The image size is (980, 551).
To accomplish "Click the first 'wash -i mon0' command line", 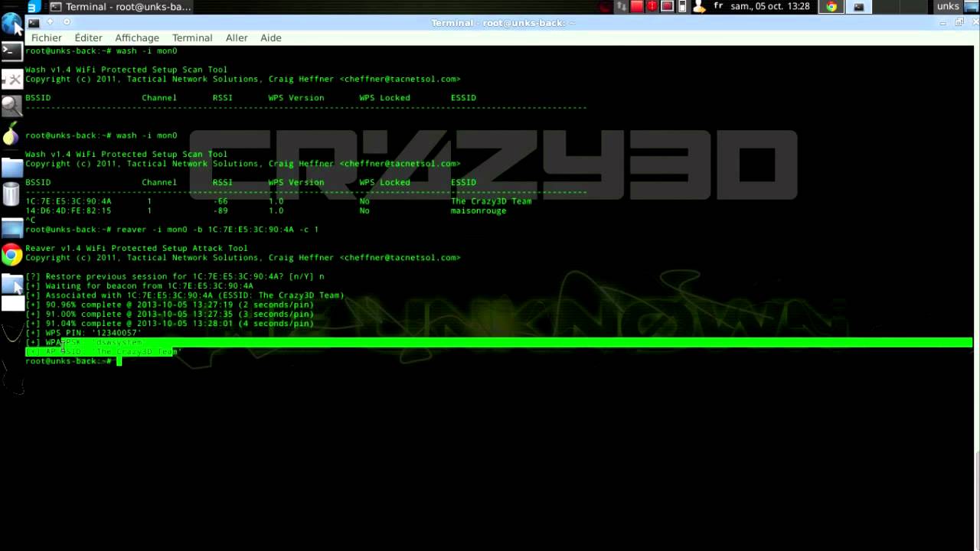I will click(x=101, y=51).
